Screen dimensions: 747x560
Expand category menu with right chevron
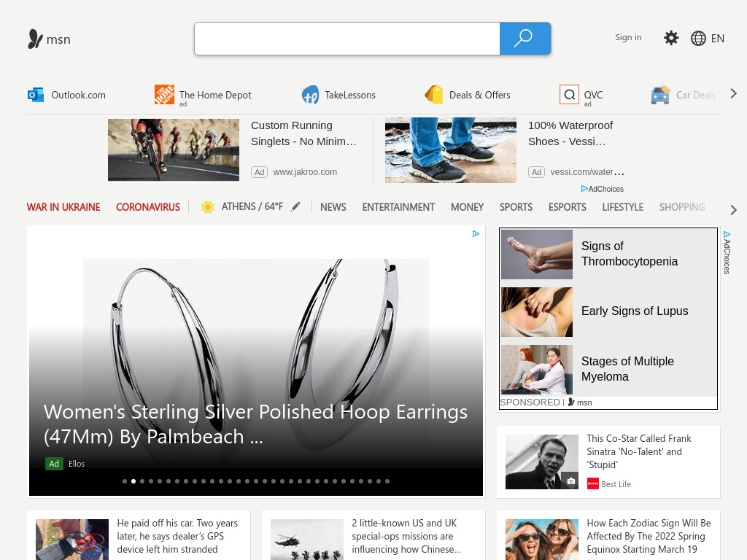coord(734,210)
